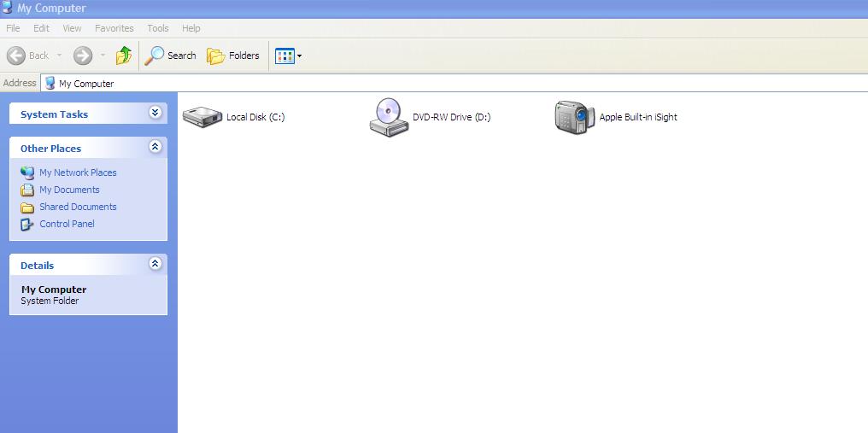This screenshot has height=433, width=868.
Task: Click the Forward arrow button
Action: (x=83, y=56)
